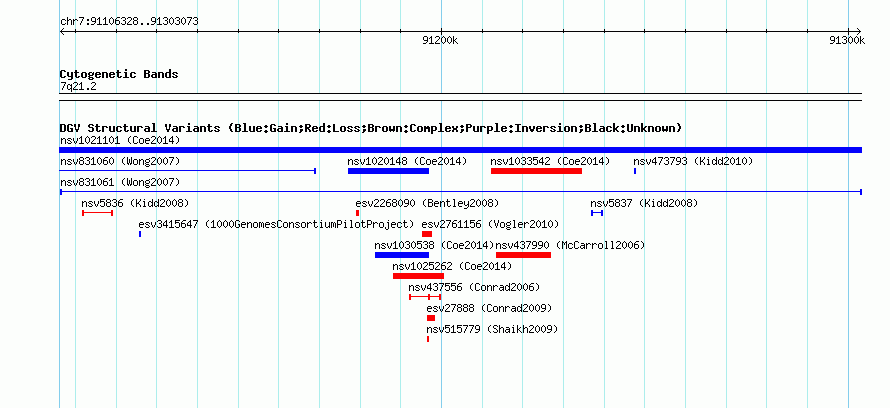This screenshot has height=408, width=890.
Task: Select the 7q21.2 band label
Action: point(78,87)
